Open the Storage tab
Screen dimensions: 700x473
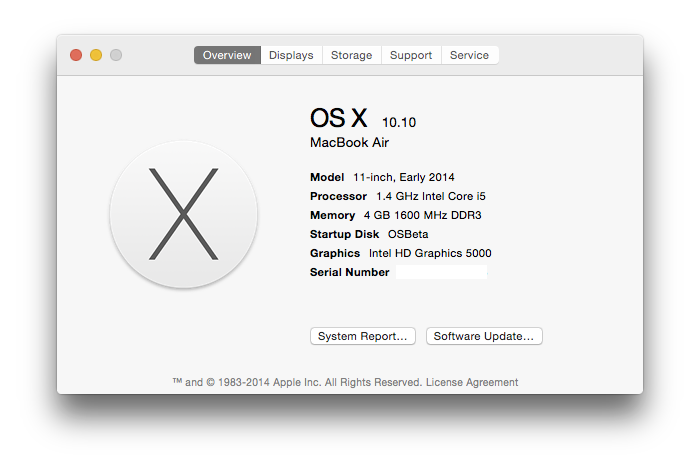point(351,55)
